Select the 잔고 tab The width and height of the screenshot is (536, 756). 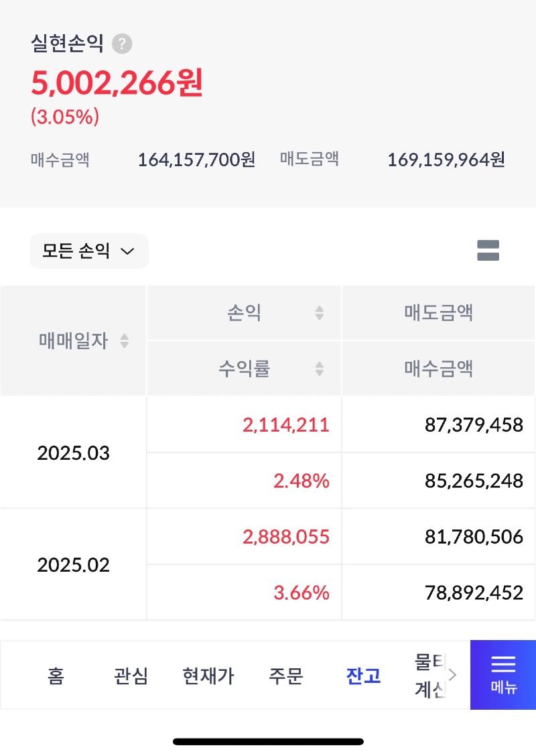[363, 676]
